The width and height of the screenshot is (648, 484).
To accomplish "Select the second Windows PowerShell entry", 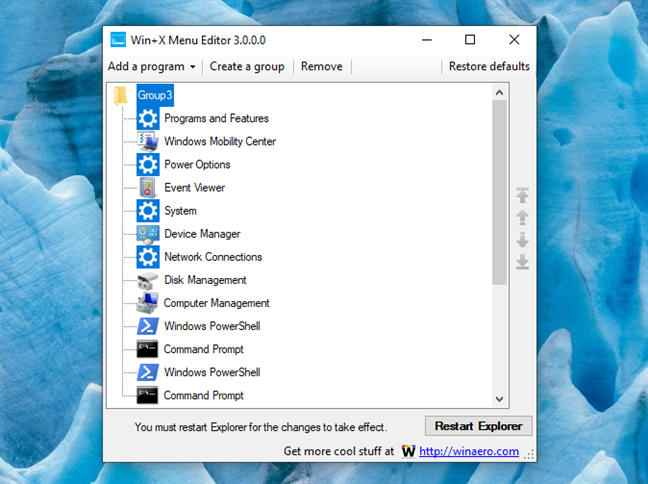I will tap(212, 372).
